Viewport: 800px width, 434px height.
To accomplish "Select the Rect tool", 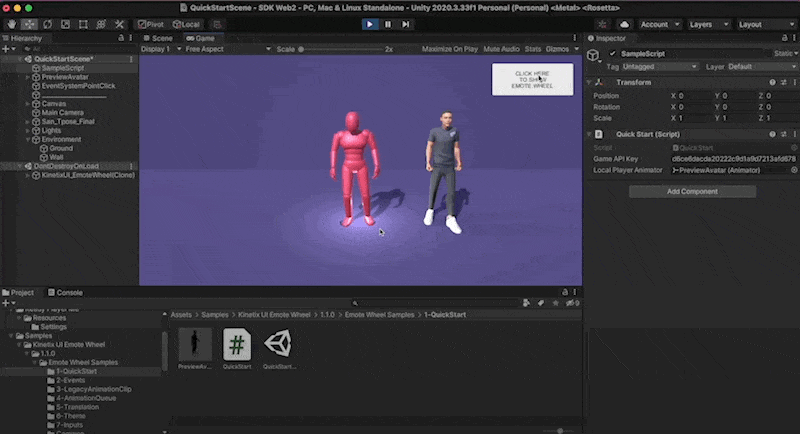I will pyautogui.click(x=83, y=24).
